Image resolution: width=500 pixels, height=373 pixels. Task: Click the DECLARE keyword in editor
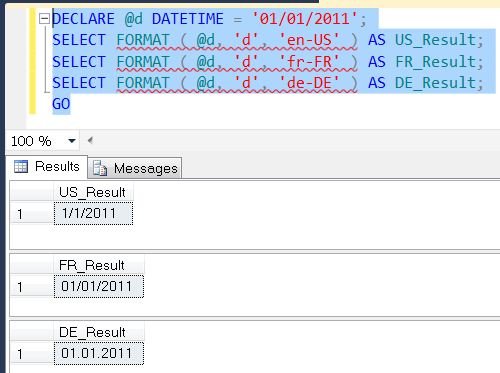[84, 19]
